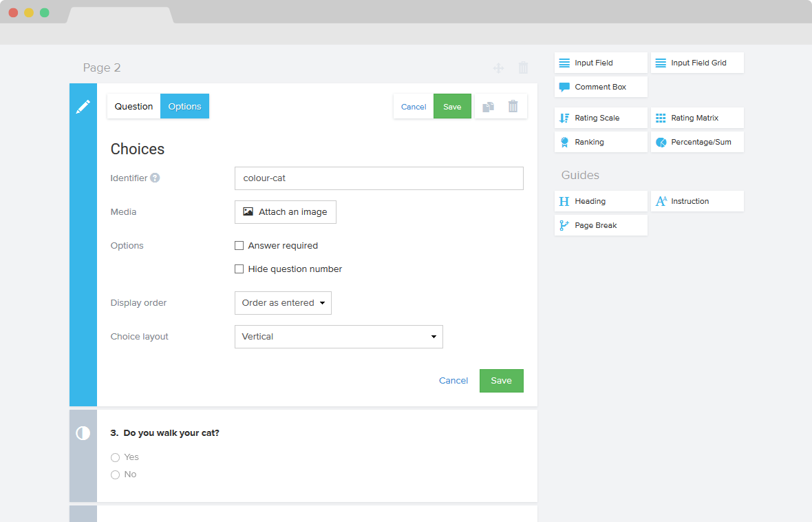Switch to the Question tab

coord(133,106)
